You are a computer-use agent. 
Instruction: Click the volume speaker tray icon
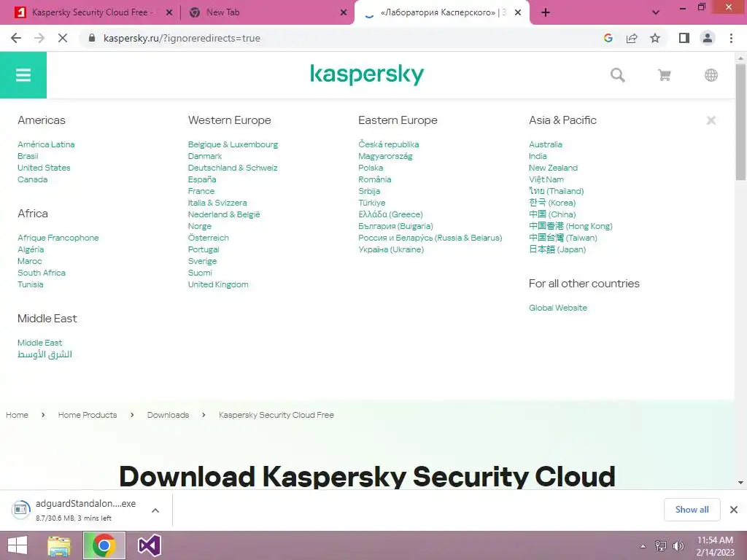pyautogui.click(x=678, y=545)
